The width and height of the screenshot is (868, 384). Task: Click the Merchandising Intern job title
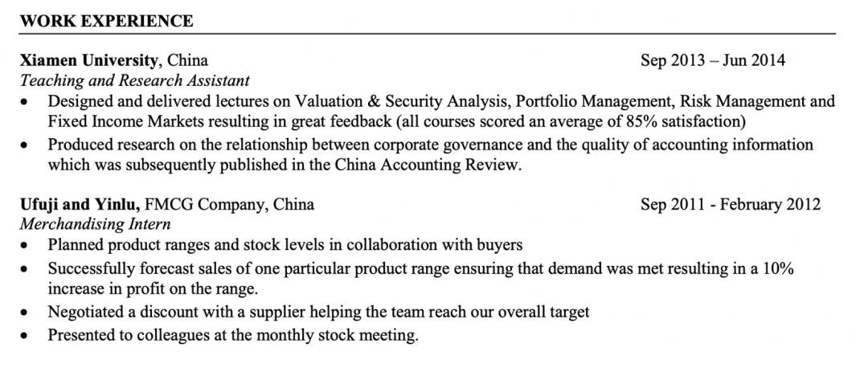click(95, 224)
